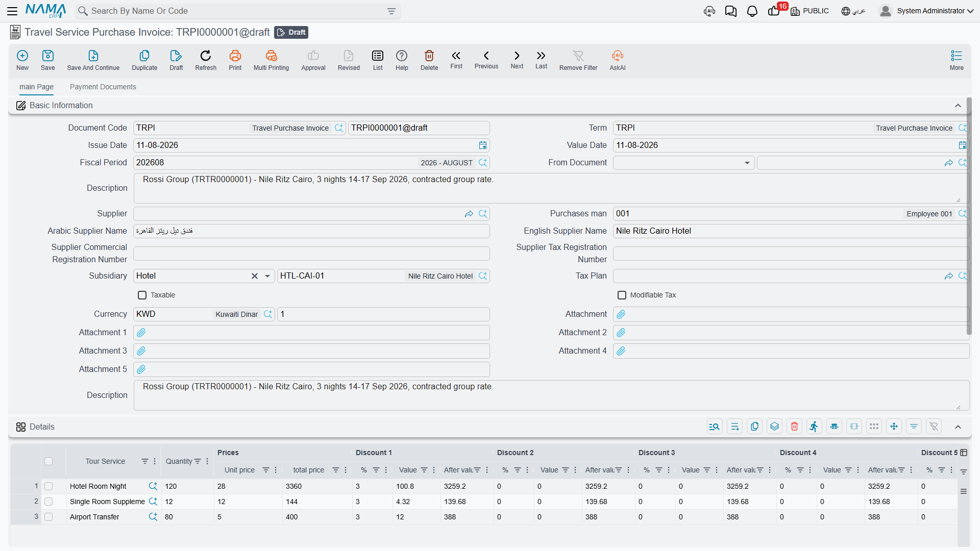Open the notifications bell
Viewport: 980px width, 551px height.
click(752, 11)
